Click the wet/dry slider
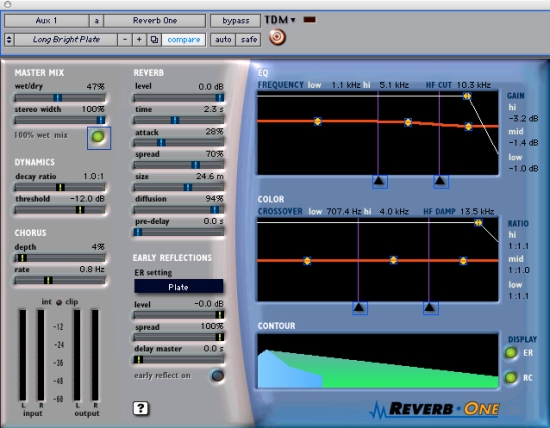The height and width of the screenshot is (428, 550). pos(60,98)
